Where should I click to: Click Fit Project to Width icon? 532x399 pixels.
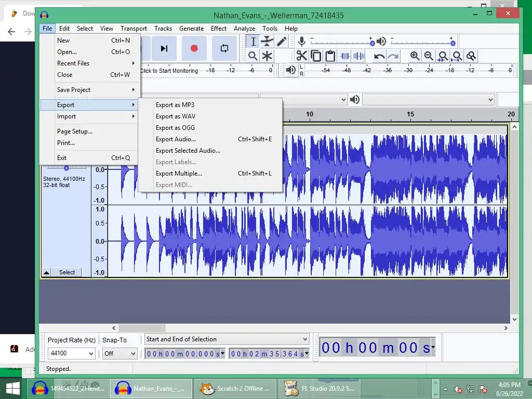pos(457,56)
